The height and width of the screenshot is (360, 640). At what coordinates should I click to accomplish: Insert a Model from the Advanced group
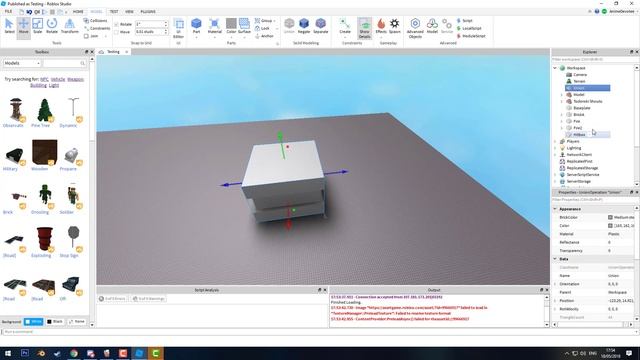tap(432, 26)
